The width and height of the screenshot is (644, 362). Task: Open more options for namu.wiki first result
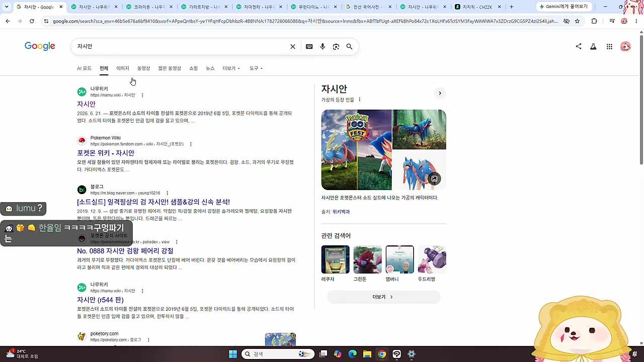(142, 95)
